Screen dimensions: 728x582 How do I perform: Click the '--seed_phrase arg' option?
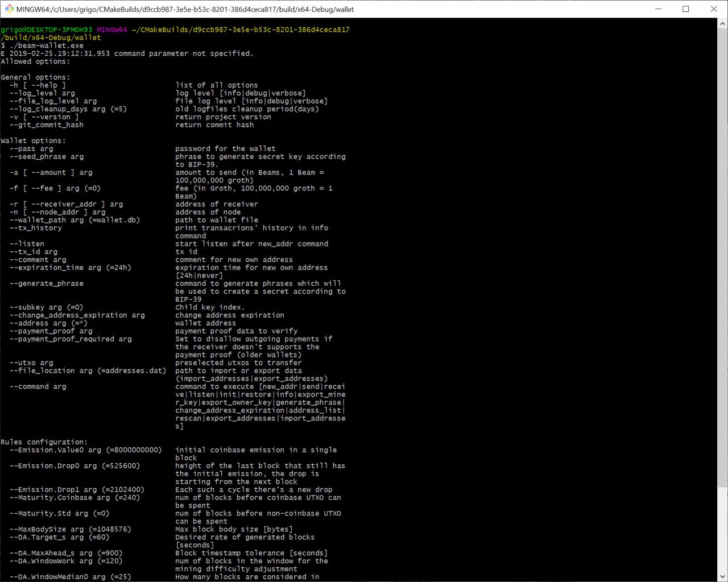pyautogui.click(x=46, y=157)
